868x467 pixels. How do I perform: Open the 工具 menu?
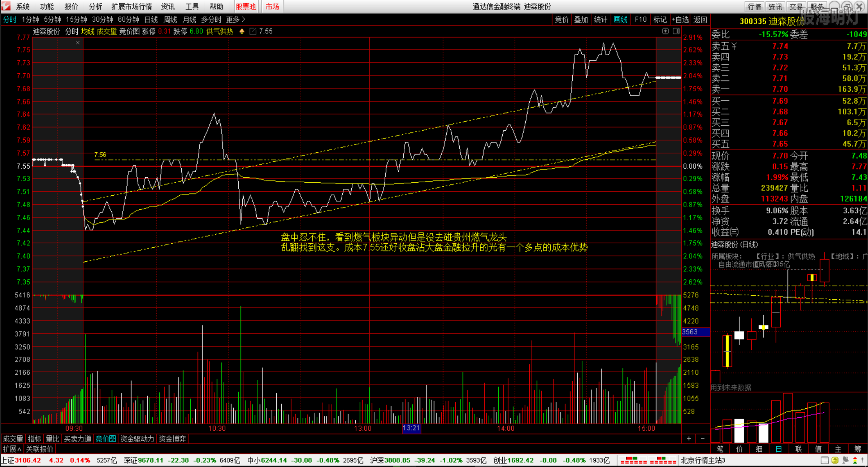(192, 6)
